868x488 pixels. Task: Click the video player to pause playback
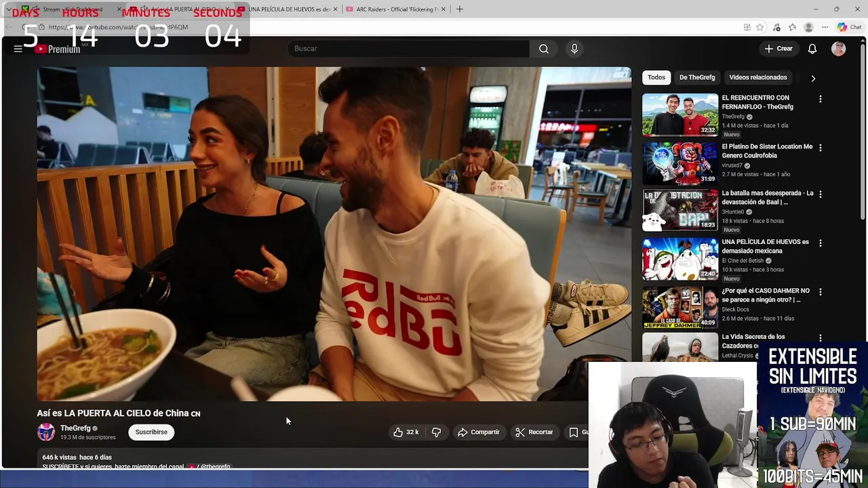(x=334, y=234)
